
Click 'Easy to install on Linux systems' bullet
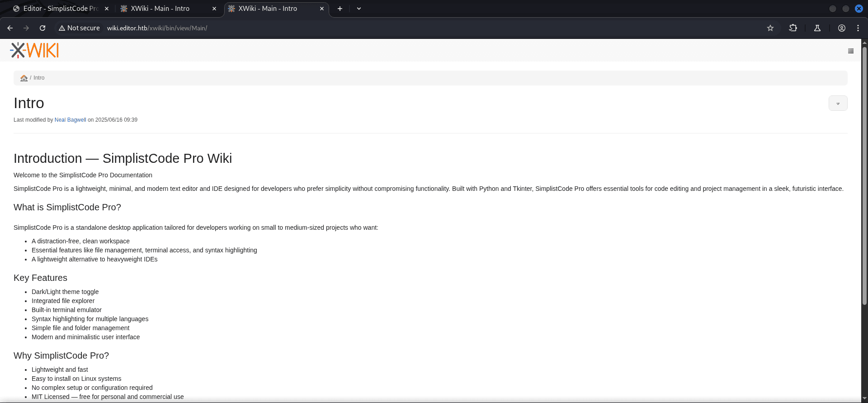click(76, 379)
